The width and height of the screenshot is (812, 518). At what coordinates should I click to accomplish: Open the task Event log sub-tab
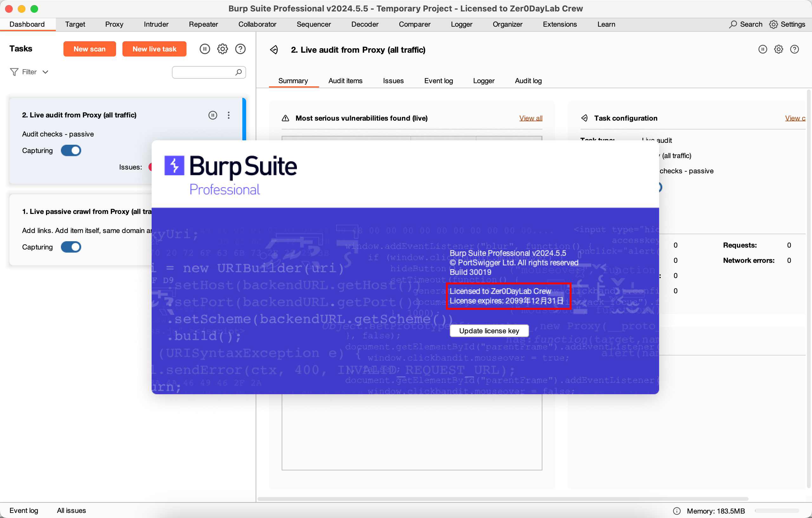(x=438, y=81)
